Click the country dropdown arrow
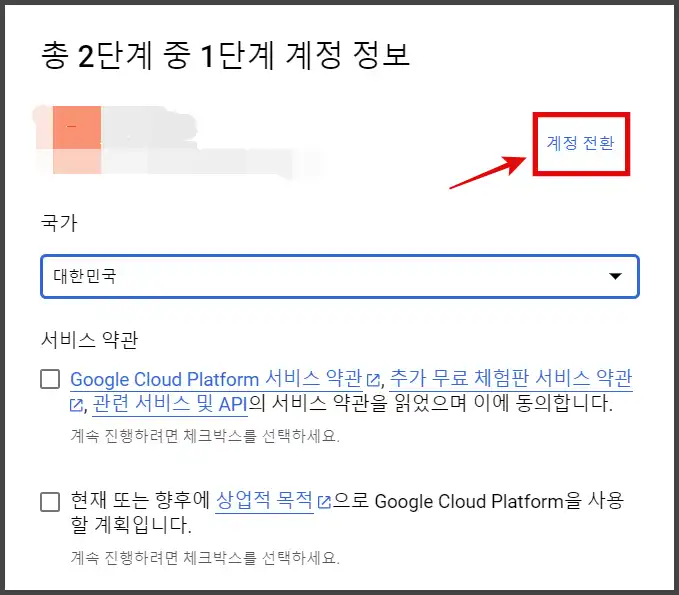The width and height of the screenshot is (679, 595). [615, 276]
